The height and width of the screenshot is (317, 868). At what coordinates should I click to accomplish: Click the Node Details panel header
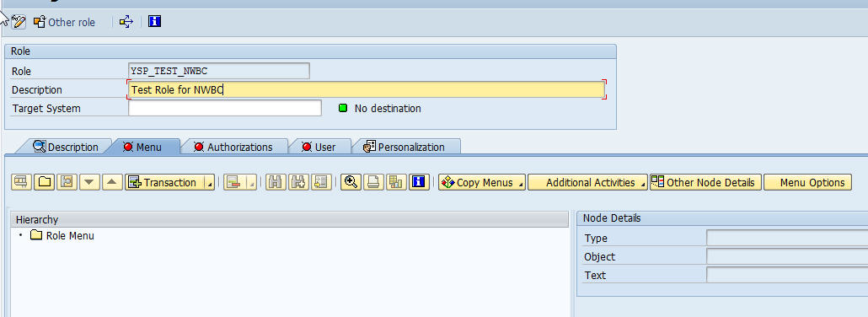tap(722, 218)
